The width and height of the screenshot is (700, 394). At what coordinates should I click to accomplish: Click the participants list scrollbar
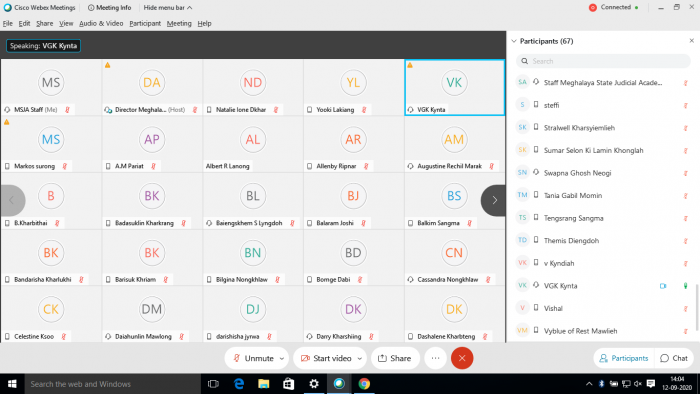[696, 308]
